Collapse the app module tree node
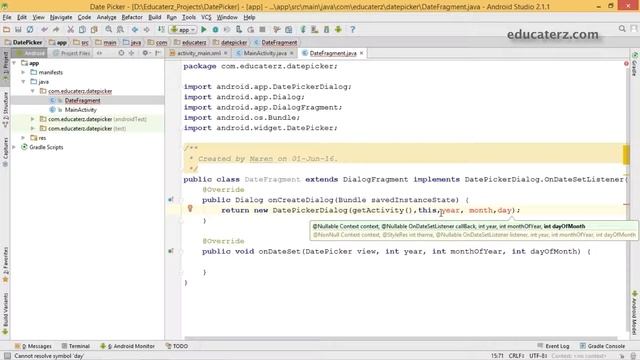Screen dimensions: 640x360 tap(14, 63)
